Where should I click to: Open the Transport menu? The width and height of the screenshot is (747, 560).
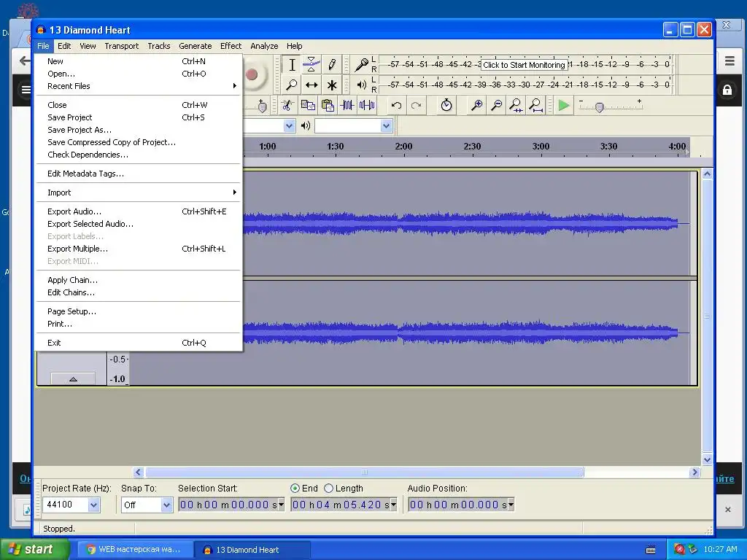click(122, 46)
